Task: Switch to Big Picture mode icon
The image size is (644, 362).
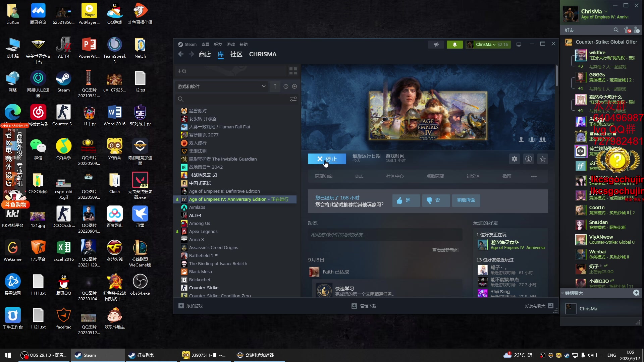Action: [x=519, y=44]
